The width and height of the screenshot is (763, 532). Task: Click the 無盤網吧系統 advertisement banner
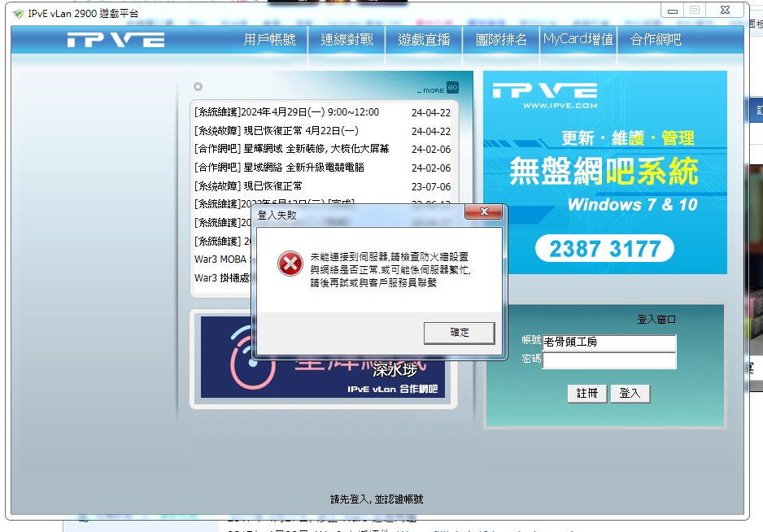pos(605,172)
